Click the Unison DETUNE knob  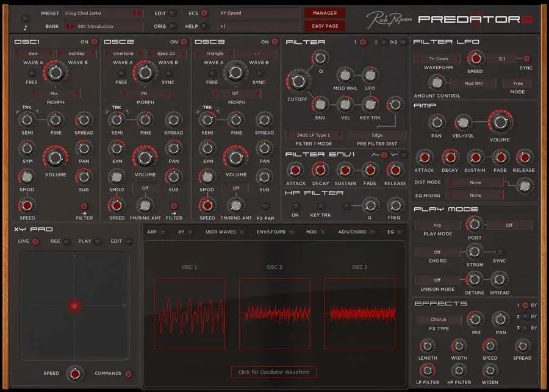(x=475, y=279)
